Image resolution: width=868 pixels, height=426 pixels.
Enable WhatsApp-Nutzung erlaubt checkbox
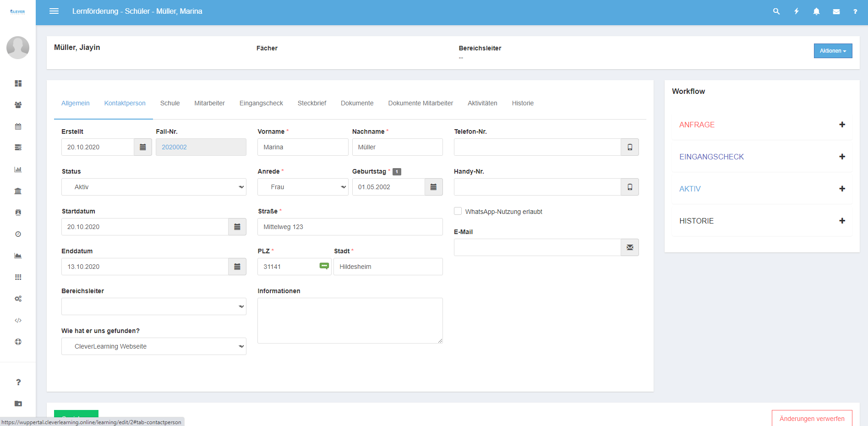pyautogui.click(x=458, y=211)
